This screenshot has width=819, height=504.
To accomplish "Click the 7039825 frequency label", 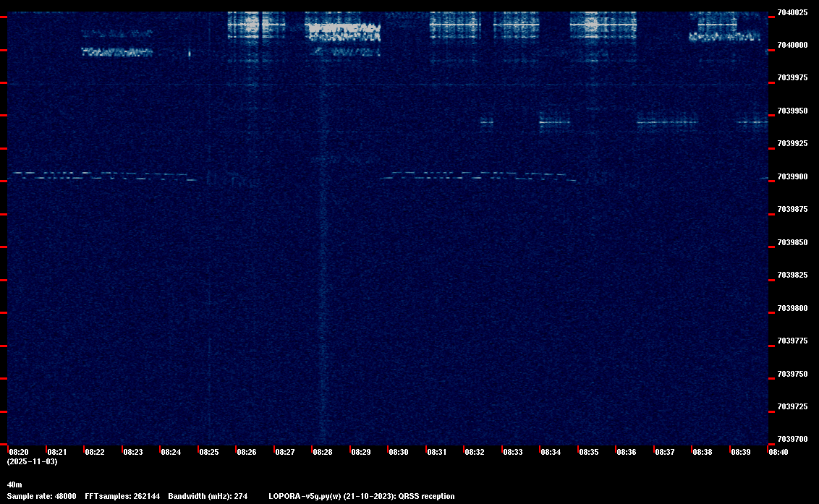I will (792, 276).
